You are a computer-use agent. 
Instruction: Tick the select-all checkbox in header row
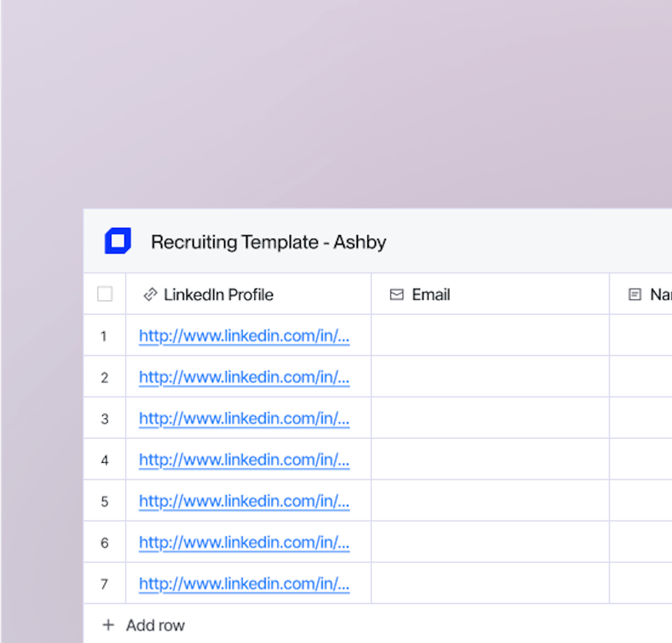[105, 294]
